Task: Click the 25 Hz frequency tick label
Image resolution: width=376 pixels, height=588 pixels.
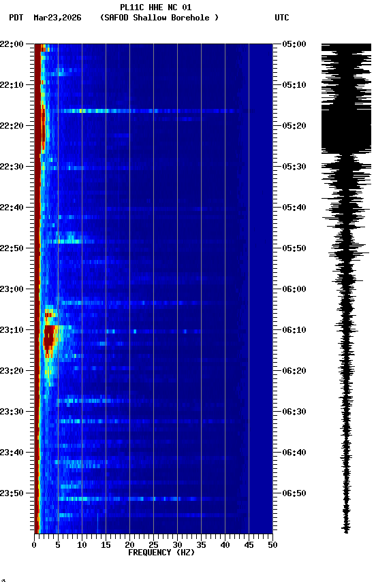Action: click(x=153, y=545)
